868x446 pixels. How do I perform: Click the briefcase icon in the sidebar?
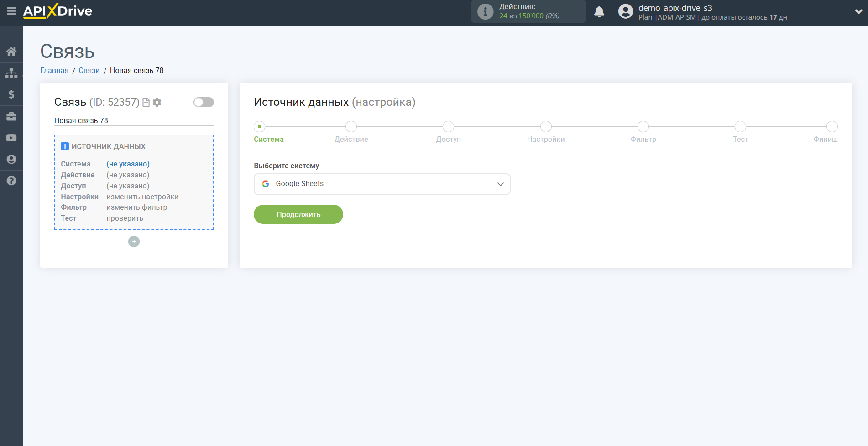click(11, 116)
